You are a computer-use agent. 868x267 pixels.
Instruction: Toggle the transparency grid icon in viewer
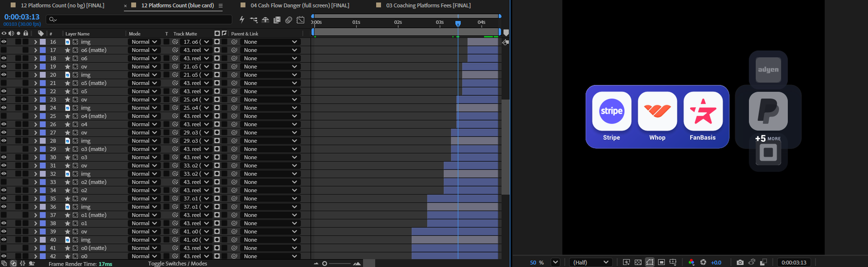click(638, 262)
